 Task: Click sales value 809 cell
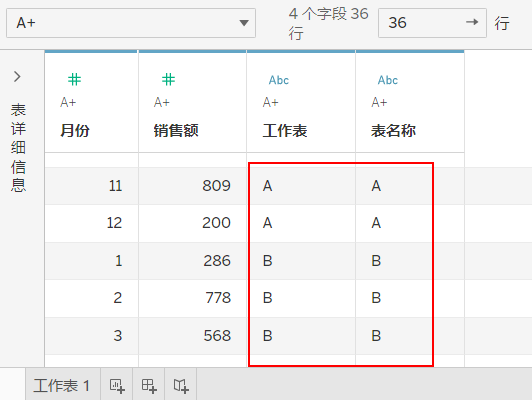tap(192, 186)
